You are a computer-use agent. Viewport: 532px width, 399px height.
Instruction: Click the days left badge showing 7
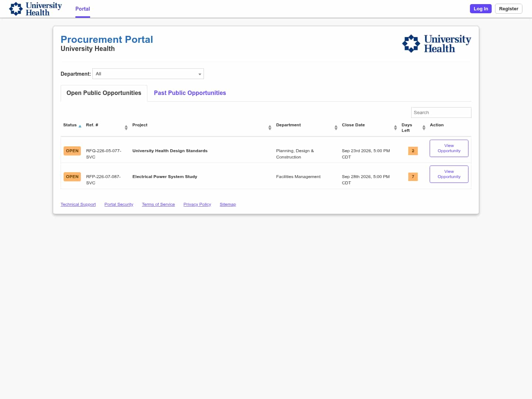(x=413, y=177)
